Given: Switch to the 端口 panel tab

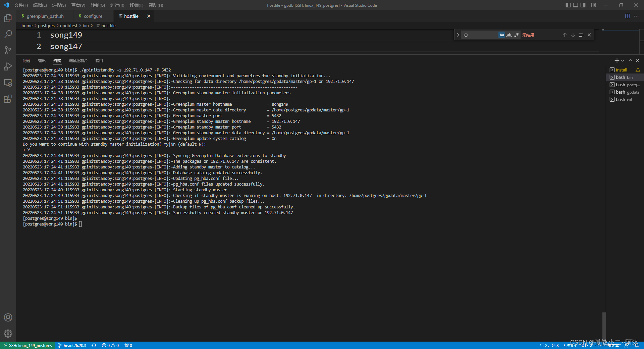Looking at the screenshot, I should [x=99, y=61].
